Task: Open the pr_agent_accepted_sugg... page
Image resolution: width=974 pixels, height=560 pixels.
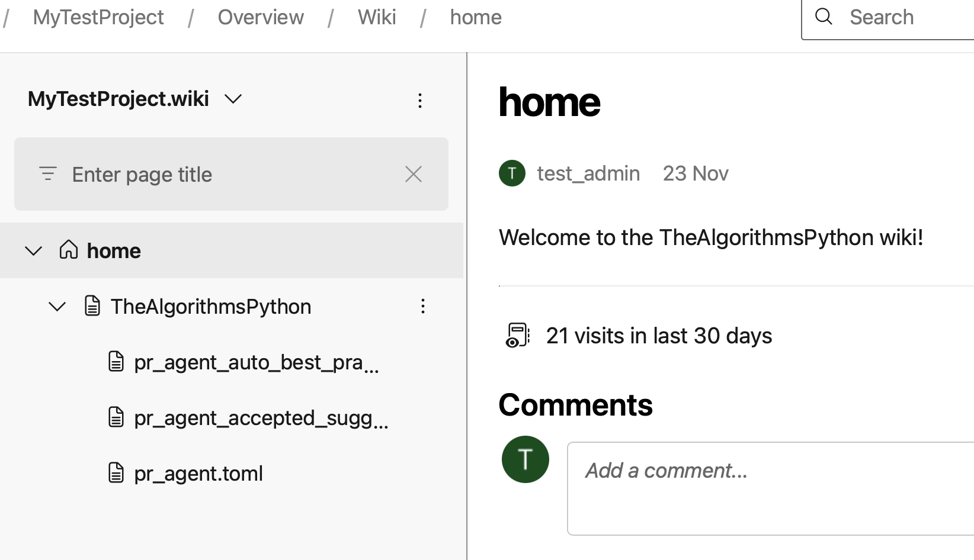Action: (261, 418)
